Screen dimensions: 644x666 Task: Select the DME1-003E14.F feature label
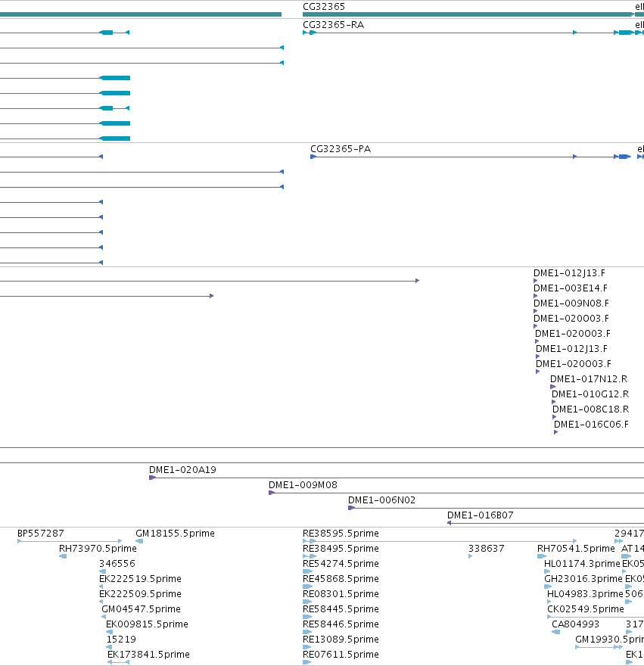coord(570,288)
